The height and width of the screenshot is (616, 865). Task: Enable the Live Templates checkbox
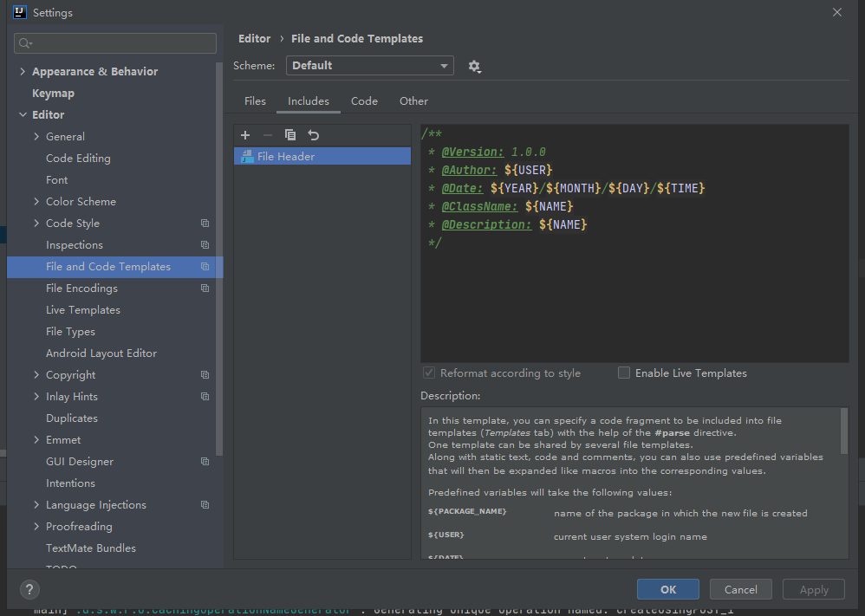click(624, 373)
